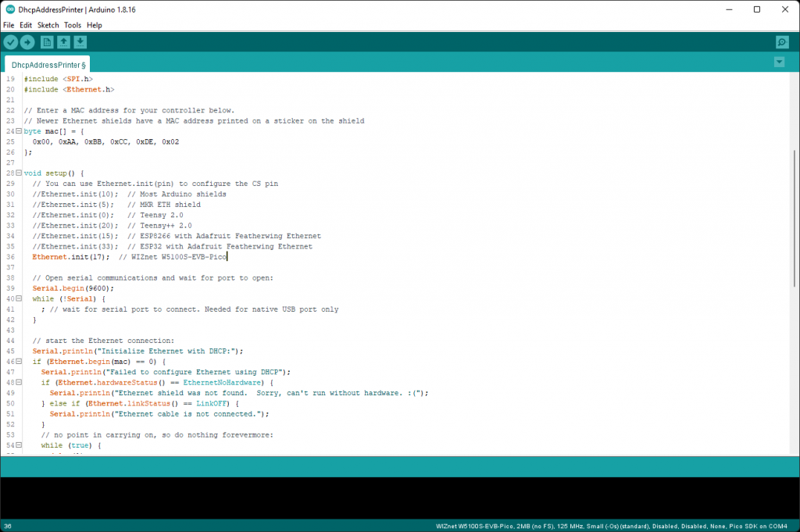Click the editor vertical scrollbar thumb
This screenshot has width=800, height=532.
pos(794,218)
